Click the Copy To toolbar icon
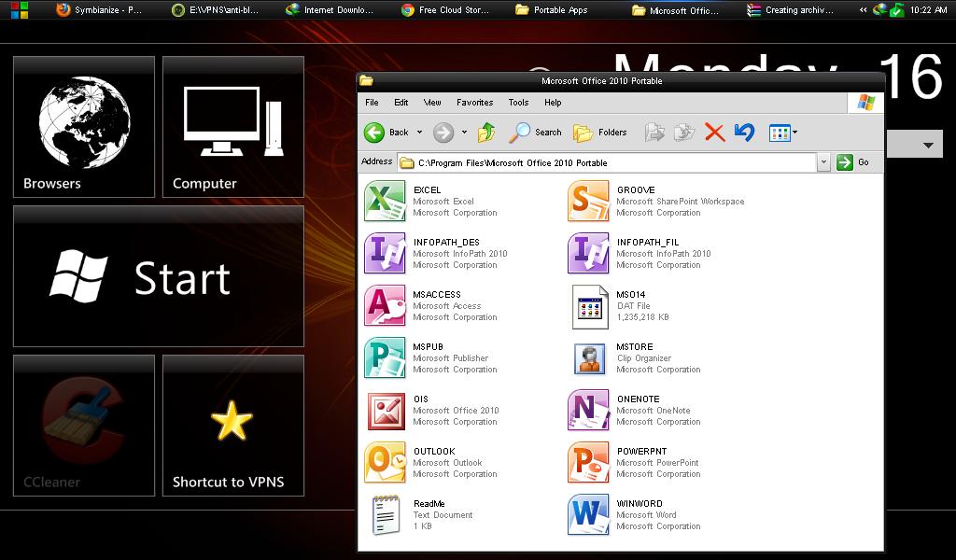956x560 pixels. pyautogui.click(x=684, y=133)
